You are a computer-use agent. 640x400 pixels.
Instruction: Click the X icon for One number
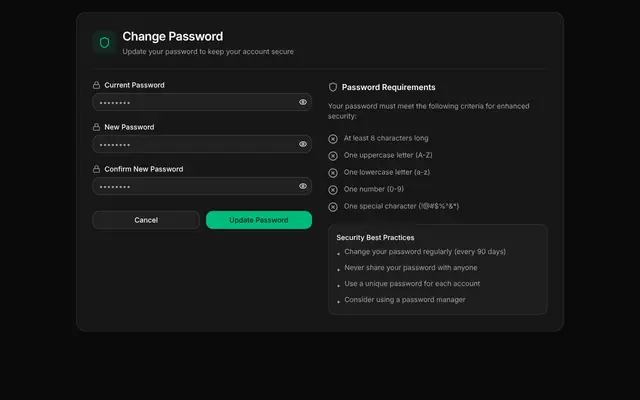click(333, 190)
